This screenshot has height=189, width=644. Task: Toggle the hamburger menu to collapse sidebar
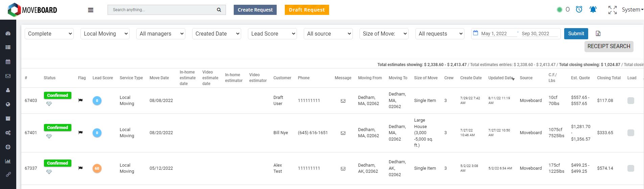click(91, 10)
